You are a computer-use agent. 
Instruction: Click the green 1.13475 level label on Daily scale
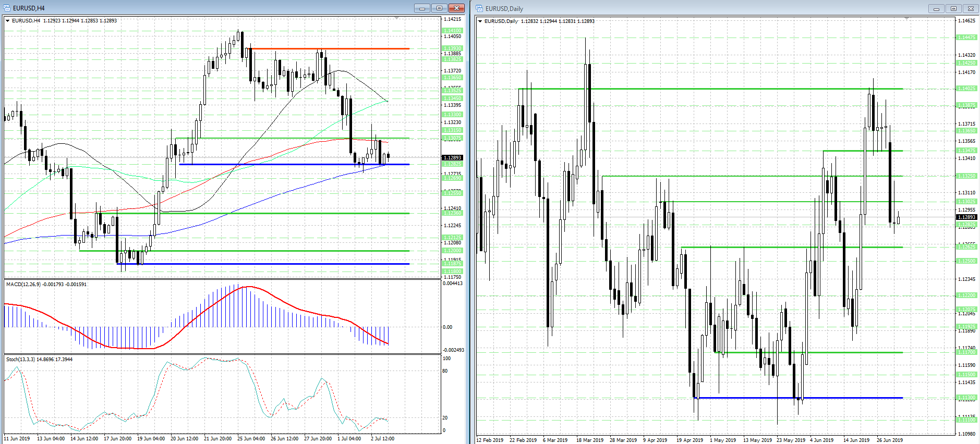(x=966, y=151)
